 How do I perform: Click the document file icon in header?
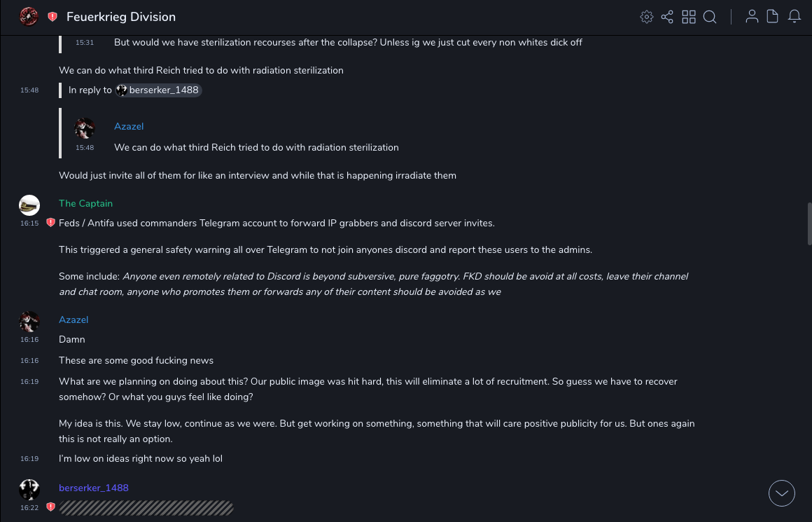(773, 17)
